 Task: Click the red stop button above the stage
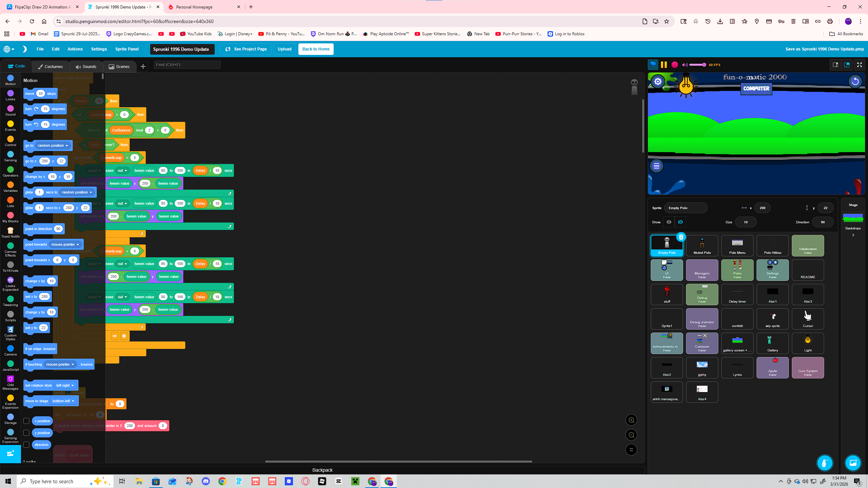(x=675, y=65)
